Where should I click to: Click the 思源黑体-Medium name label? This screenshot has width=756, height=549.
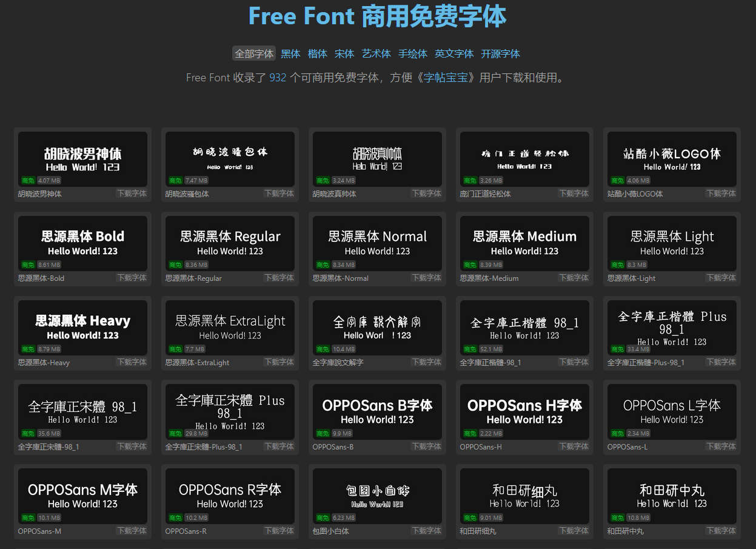[489, 278]
